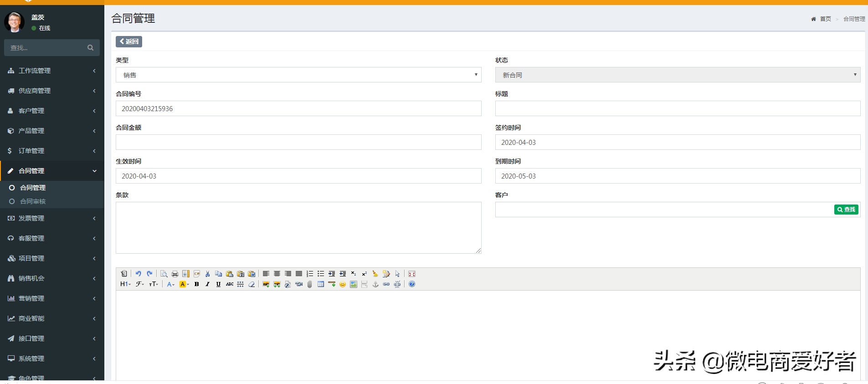Apply subscript formatting

[x=354, y=274]
